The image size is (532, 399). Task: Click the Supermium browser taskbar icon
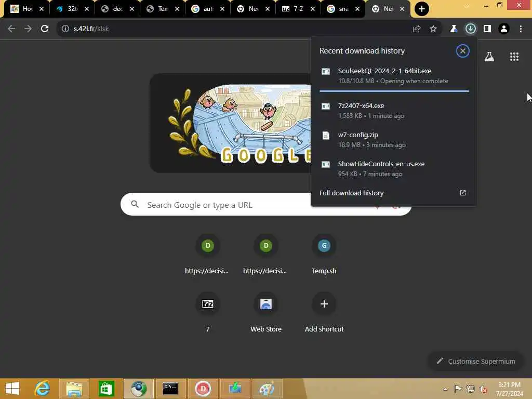click(x=138, y=389)
